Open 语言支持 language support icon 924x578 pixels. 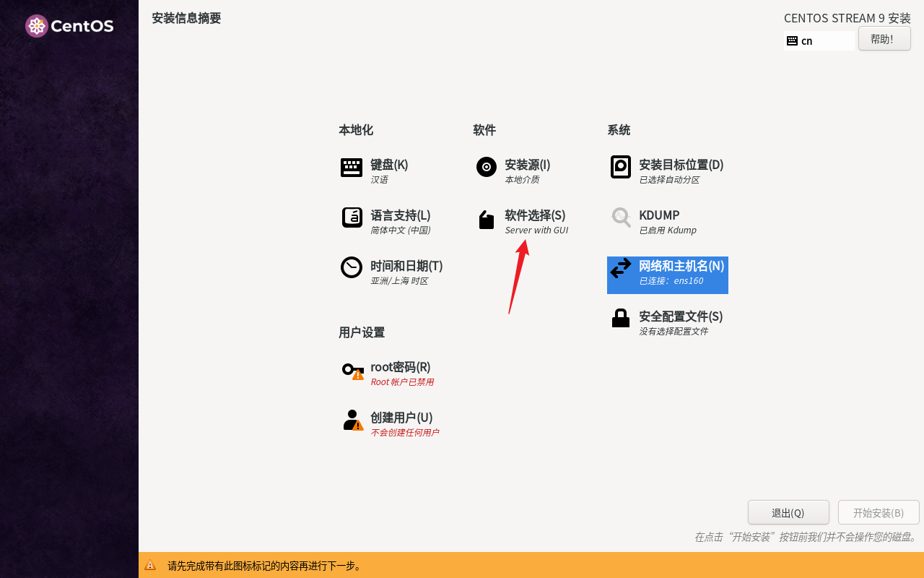352,217
